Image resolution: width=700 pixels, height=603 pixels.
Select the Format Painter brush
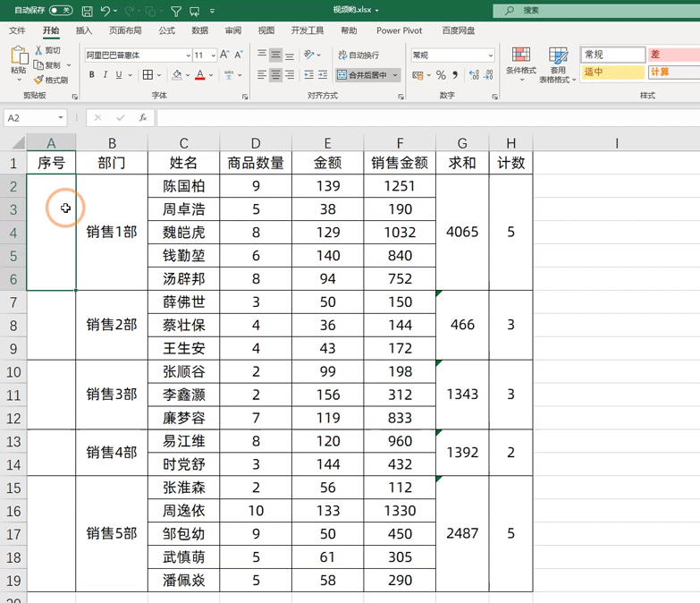pos(39,80)
